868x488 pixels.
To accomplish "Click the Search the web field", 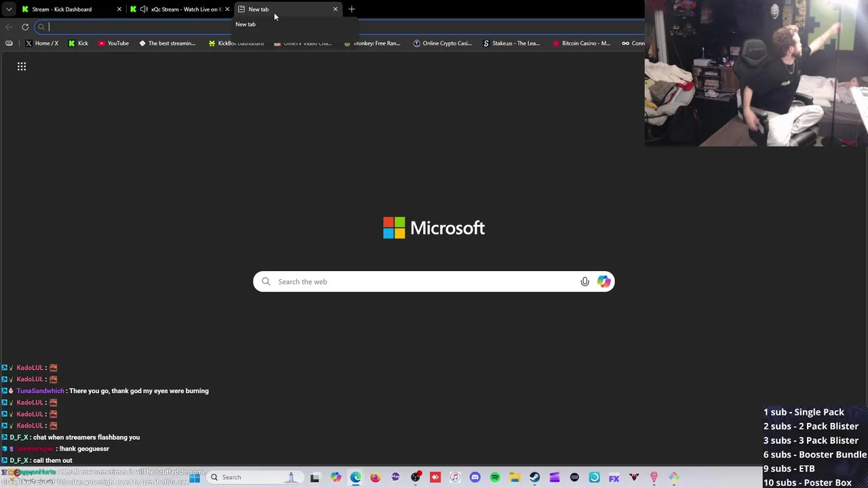I will 434,282.
